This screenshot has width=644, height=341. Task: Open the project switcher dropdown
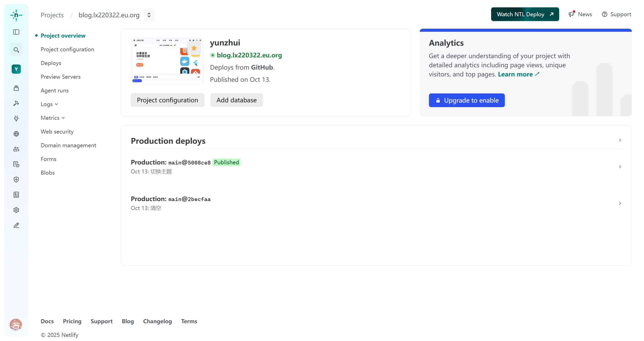pos(149,15)
